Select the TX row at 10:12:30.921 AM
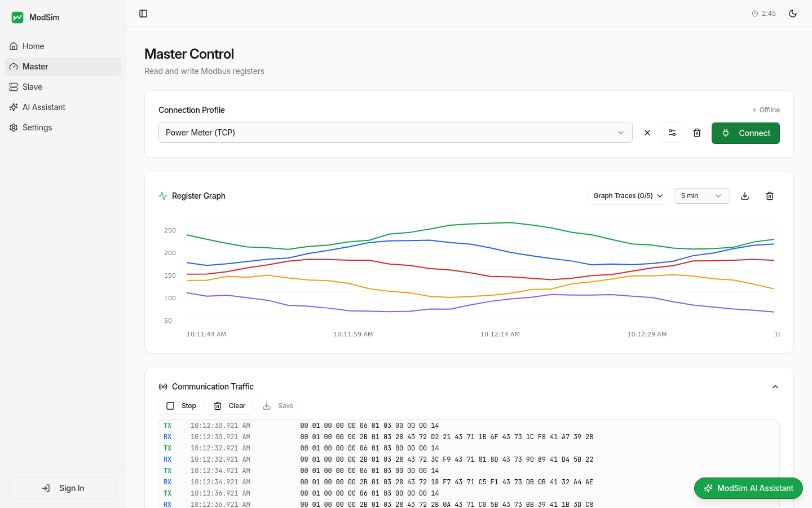The image size is (812, 508). click(x=469, y=426)
